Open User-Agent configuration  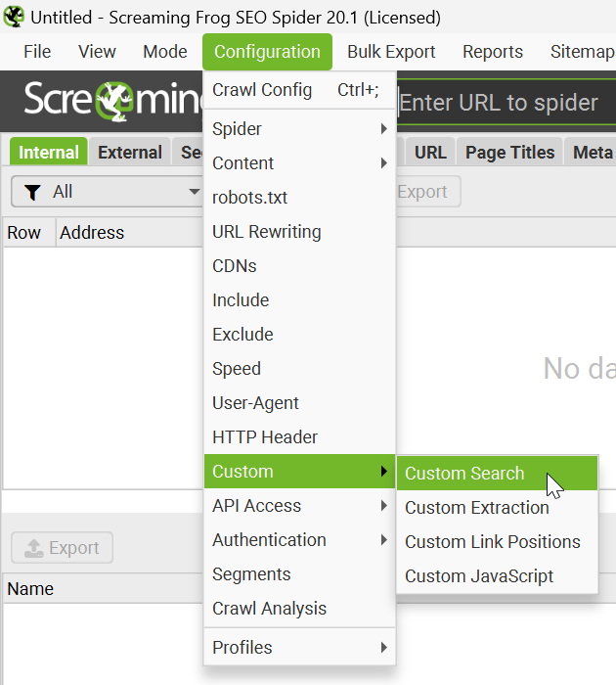pos(299,403)
